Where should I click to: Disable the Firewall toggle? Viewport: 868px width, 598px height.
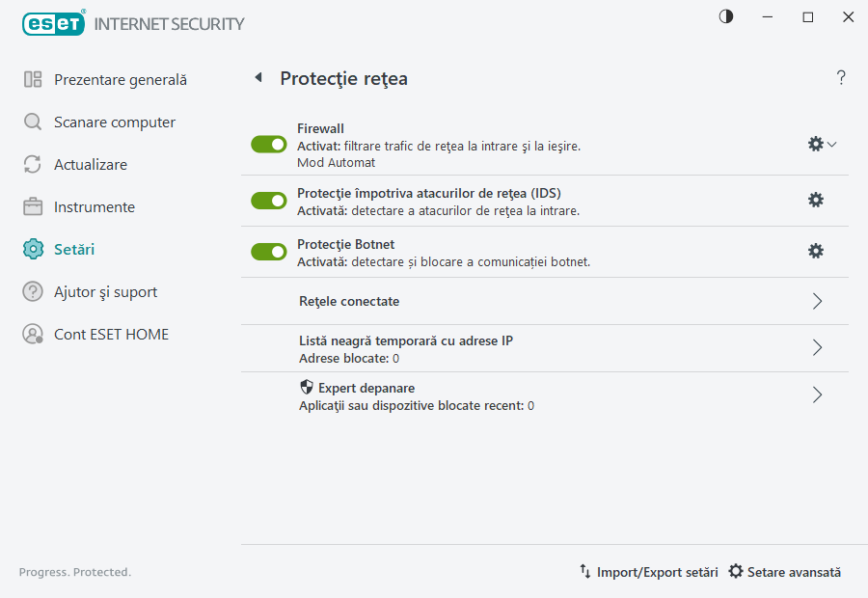pyautogui.click(x=268, y=144)
